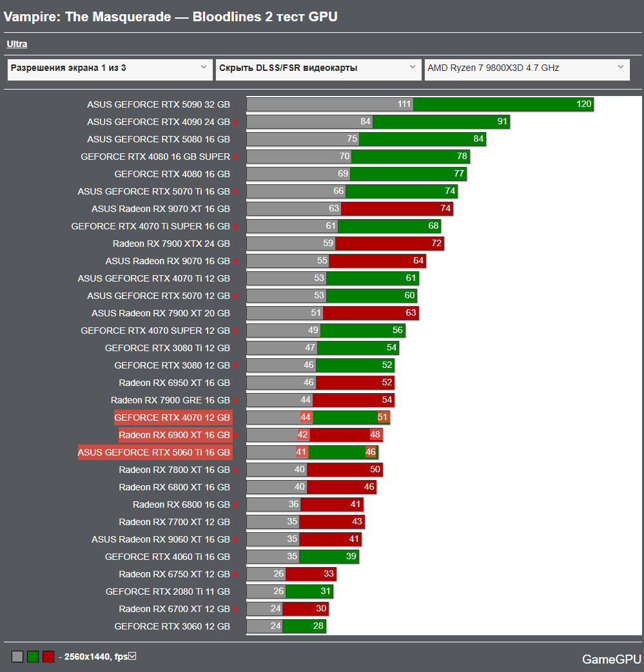644x672 pixels.
Task: Click the x next to ASUS Radeon RX 9070 16 GB
Action: (x=236, y=262)
